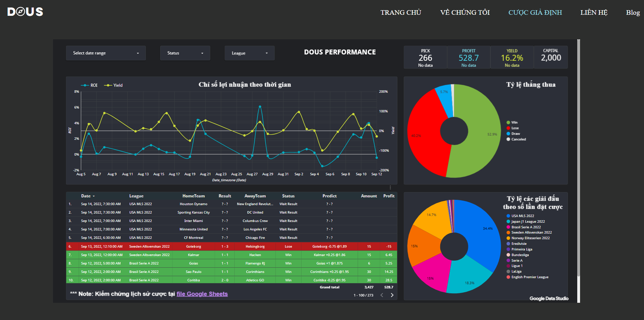Open the file Google Sheets link
The image size is (644, 320).
click(202, 294)
